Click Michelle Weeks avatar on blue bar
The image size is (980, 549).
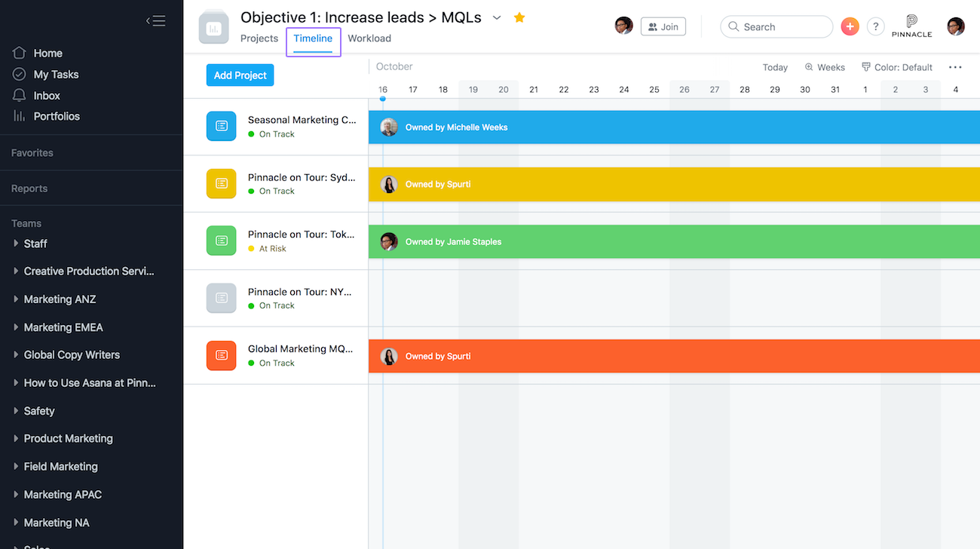pos(389,127)
